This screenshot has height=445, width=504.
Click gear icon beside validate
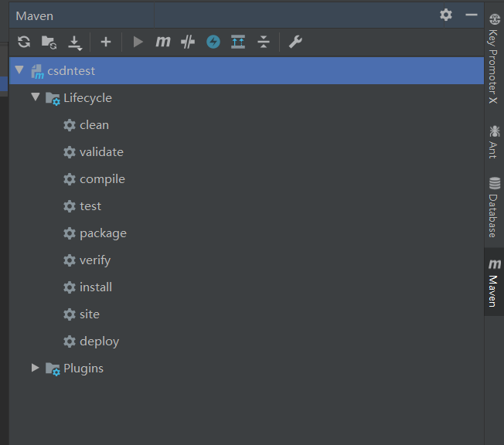(x=70, y=152)
